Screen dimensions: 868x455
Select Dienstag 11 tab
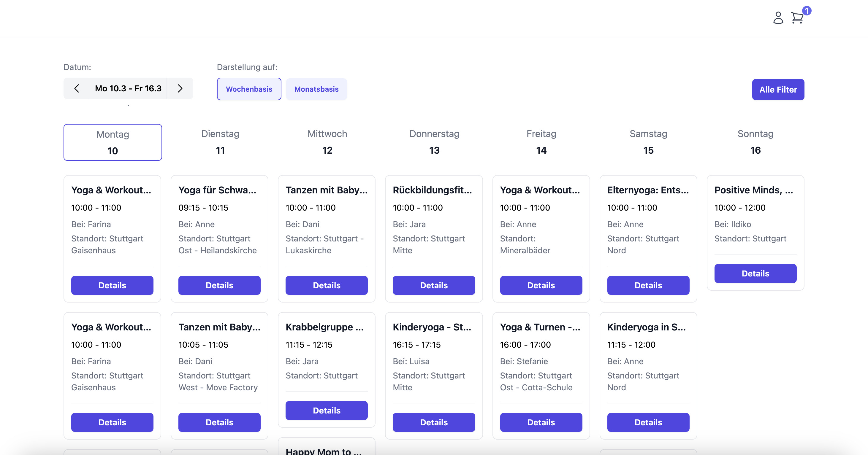(x=220, y=142)
